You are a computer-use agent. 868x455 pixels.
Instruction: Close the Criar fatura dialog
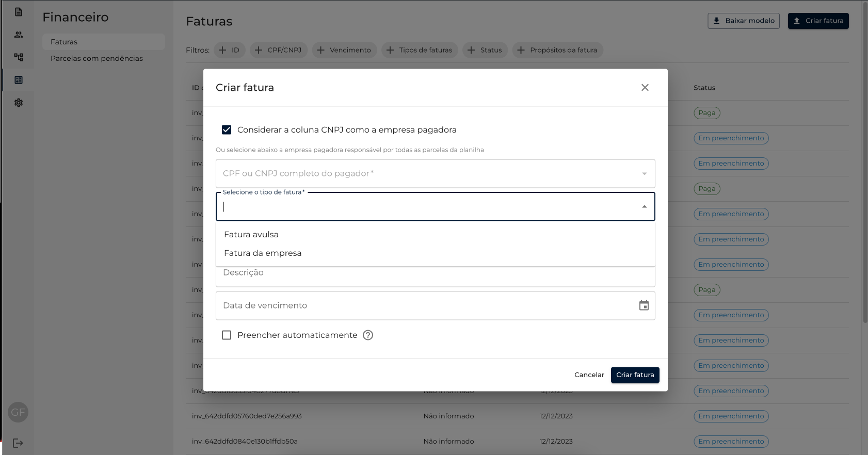click(645, 88)
